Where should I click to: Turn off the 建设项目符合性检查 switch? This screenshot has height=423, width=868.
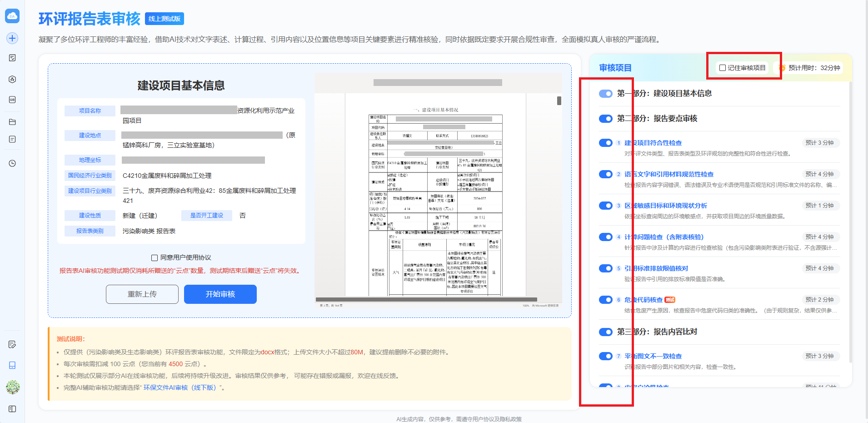(606, 143)
